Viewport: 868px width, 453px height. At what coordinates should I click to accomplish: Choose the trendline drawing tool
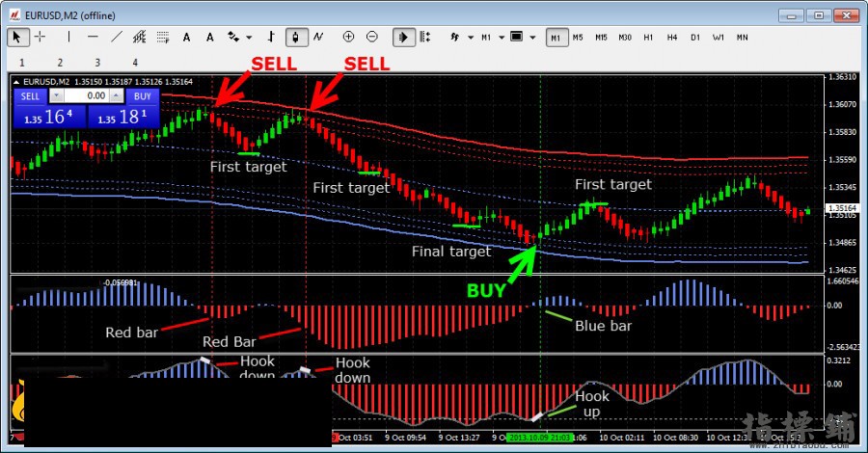coord(117,37)
